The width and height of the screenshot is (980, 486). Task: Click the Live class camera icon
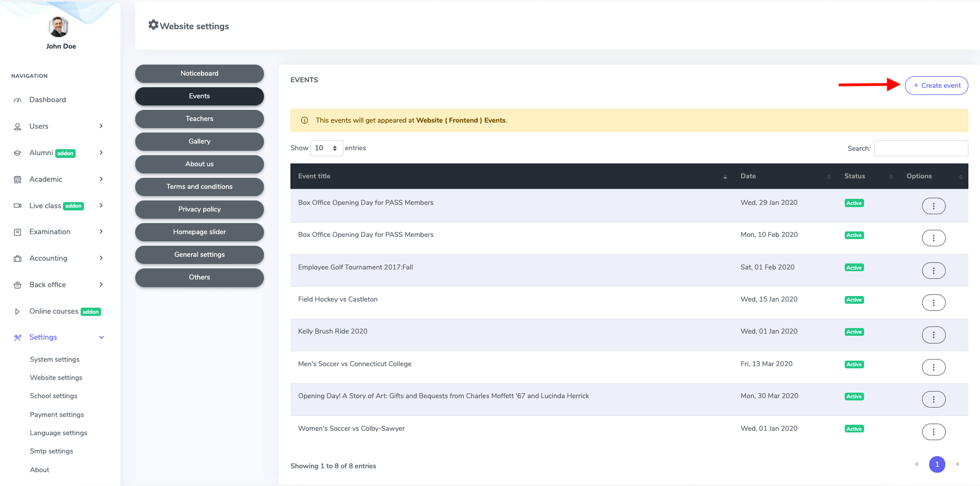click(18, 206)
